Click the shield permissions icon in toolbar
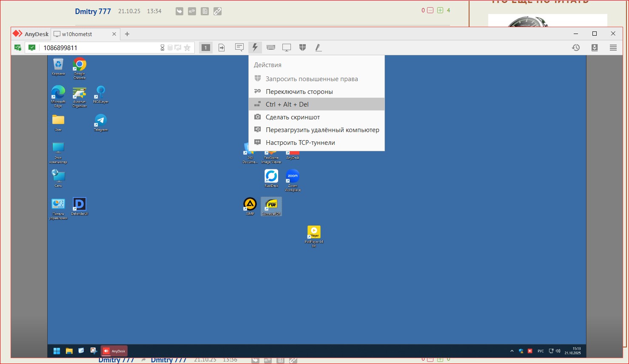The width and height of the screenshot is (629, 364). pyautogui.click(x=302, y=48)
